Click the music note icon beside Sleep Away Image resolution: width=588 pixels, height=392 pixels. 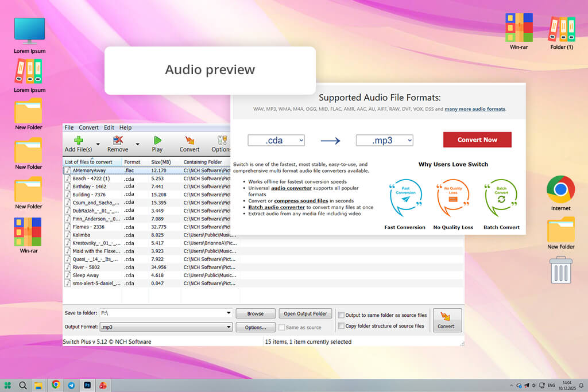pos(68,275)
